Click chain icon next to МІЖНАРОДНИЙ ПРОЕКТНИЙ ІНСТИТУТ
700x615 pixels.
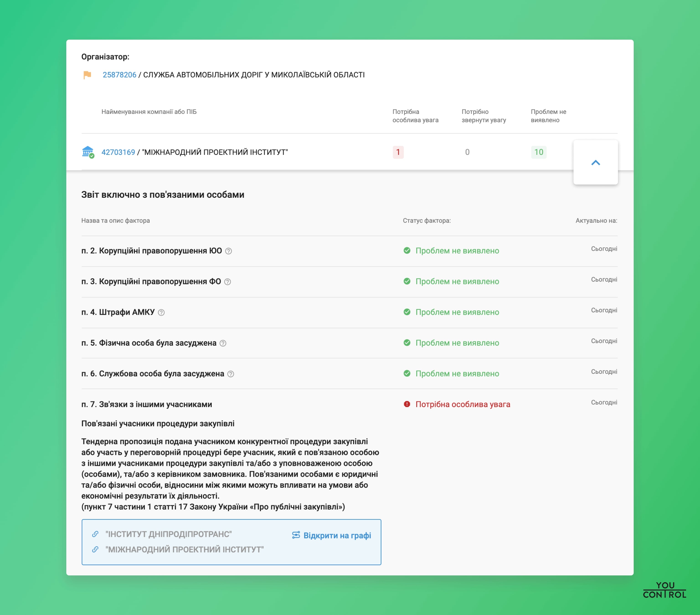tap(95, 550)
